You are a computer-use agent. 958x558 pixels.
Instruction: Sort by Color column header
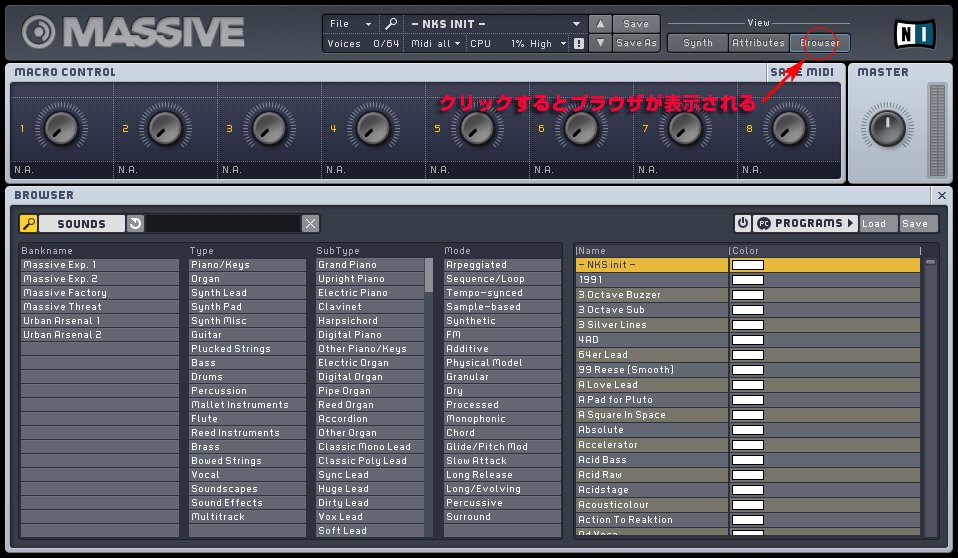click(x=825, y=251)
